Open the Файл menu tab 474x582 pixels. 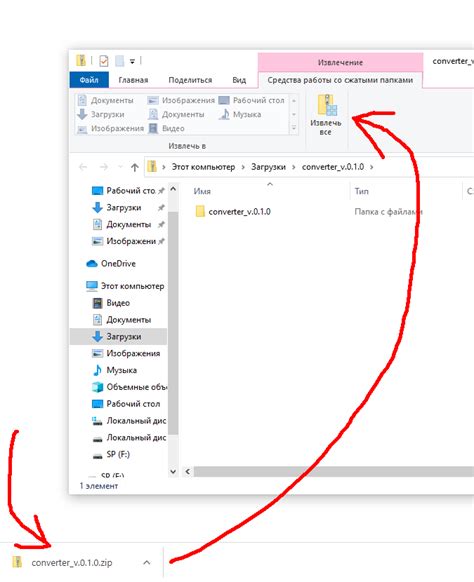(x=89, y=80)
